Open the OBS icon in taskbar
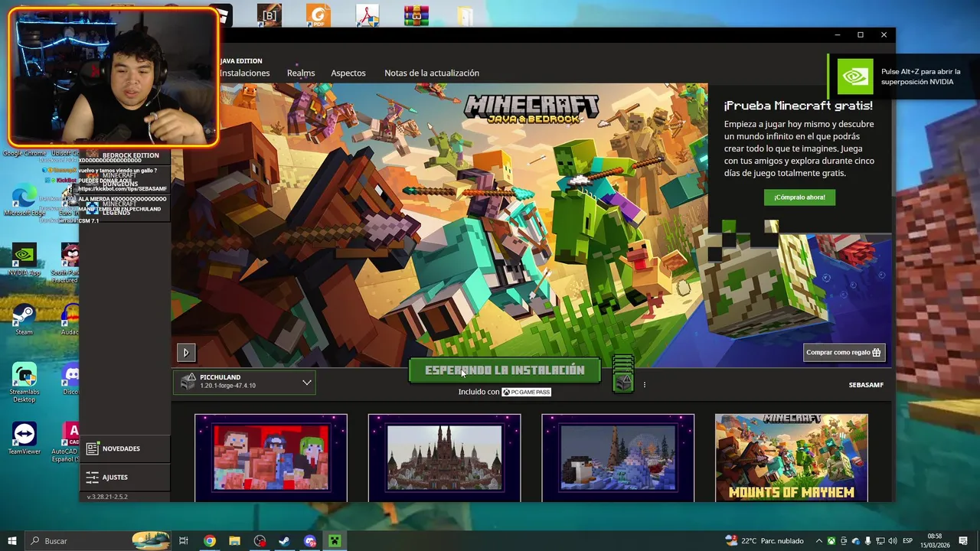This screenshot has height=551, width=980. tap(260, 541)
